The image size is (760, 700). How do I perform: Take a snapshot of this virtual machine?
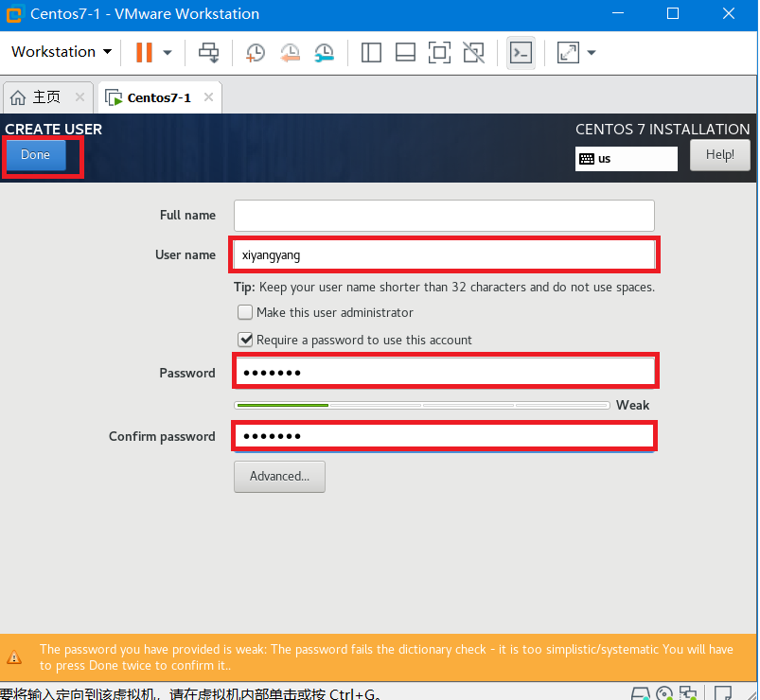pos(256,52)
